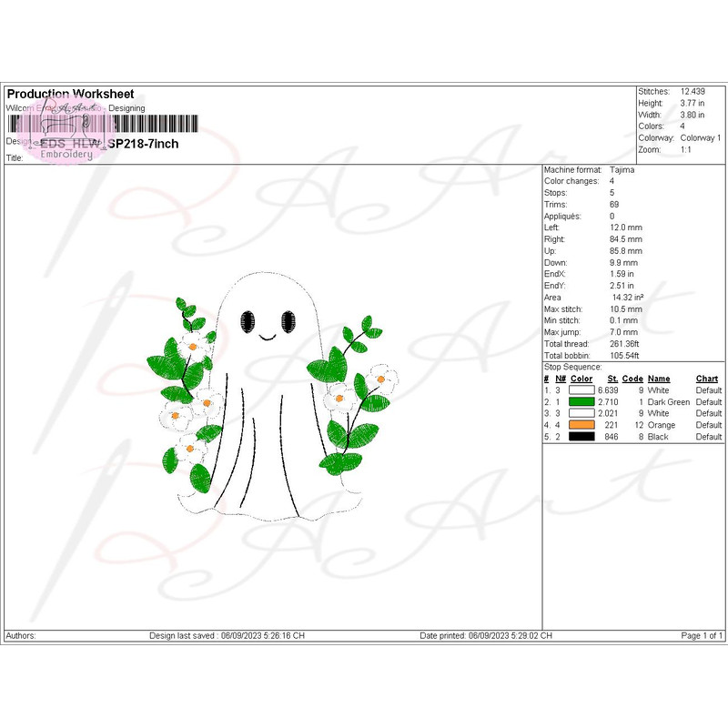This screenshot has width=728, height=728.
Task: Click the Page 1 of 1 footer text
Action: 702,635
